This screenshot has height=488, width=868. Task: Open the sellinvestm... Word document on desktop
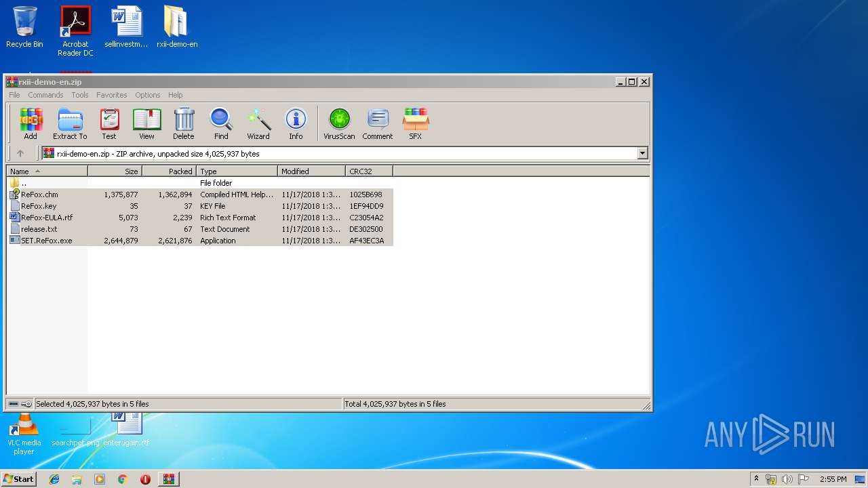tap(126, 27)
